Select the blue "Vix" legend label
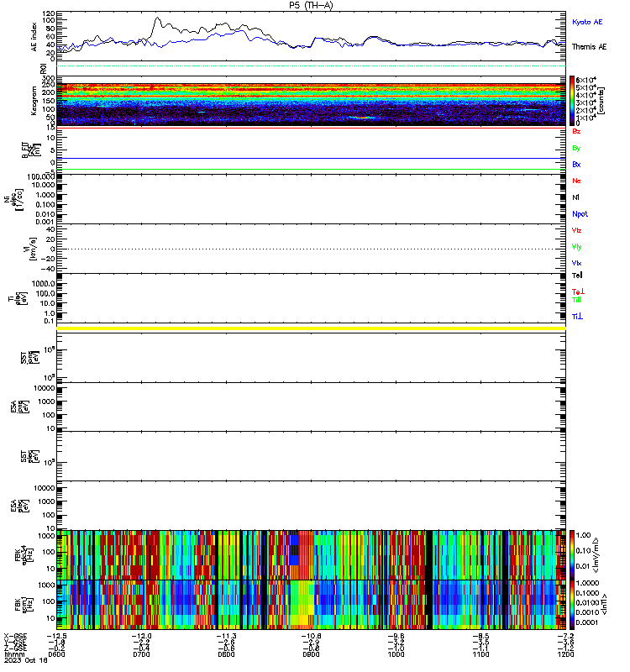Viewport: 630px width, 672px height. point(576,263)
